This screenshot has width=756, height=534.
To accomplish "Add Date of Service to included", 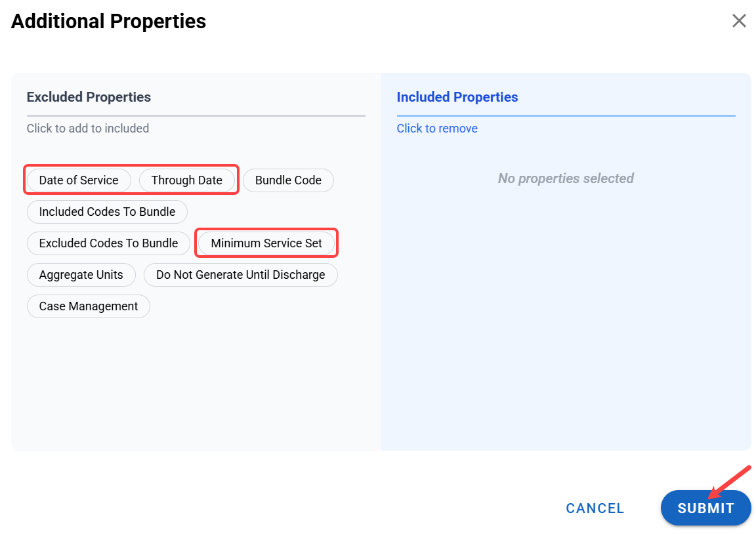I will coord(79,180).
